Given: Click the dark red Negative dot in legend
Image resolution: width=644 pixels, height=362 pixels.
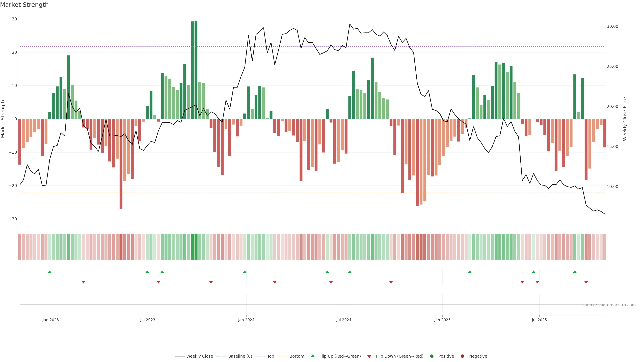Looking at the screenshot, I should point(462,356).
